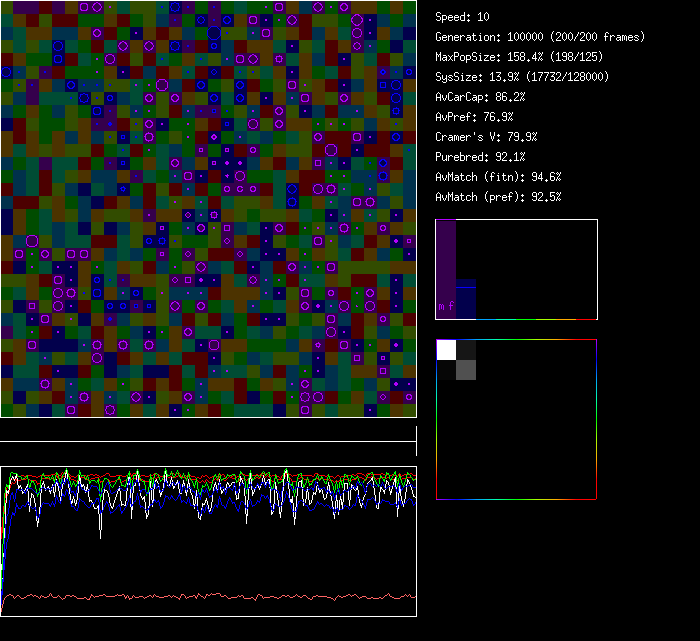Select the Generation counter line
Viewport: 700px width, 641px height.
click(540, 37)
